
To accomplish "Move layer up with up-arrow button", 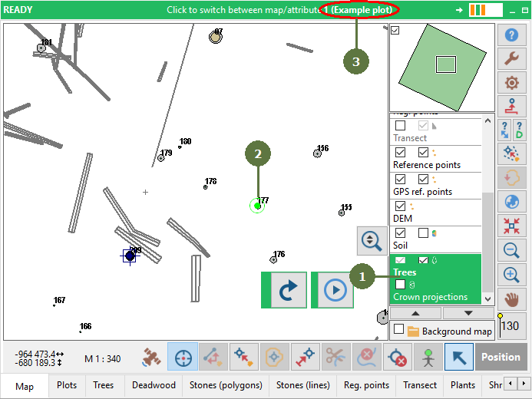I will (x=415, y=313).
